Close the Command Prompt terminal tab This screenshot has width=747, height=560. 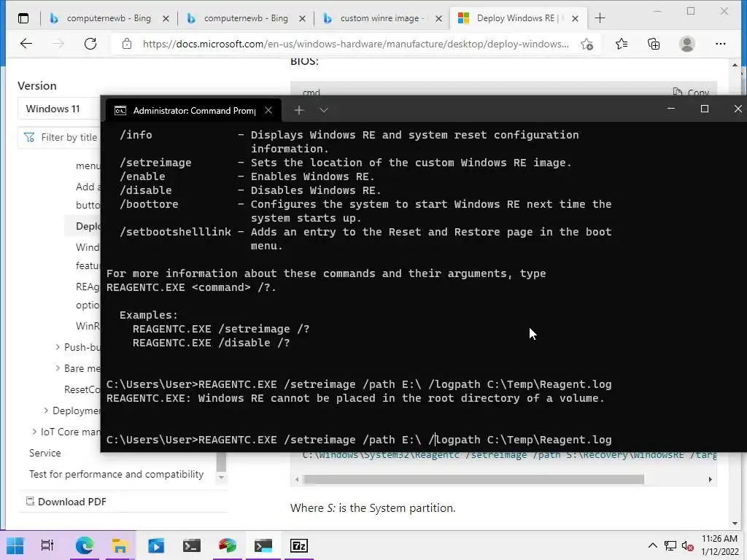(x=268, y=111)
